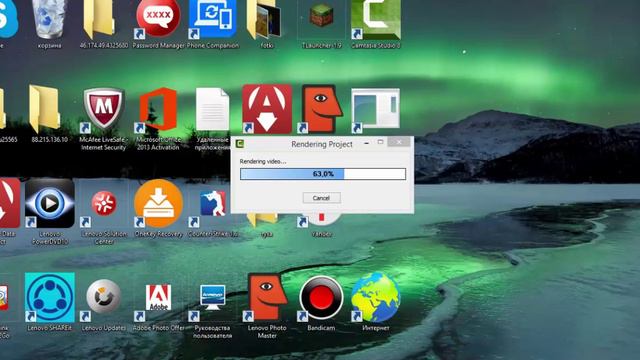Select the Bandicam shortcut
Viewport: 640px width, 360px height.
click(321, 298)
